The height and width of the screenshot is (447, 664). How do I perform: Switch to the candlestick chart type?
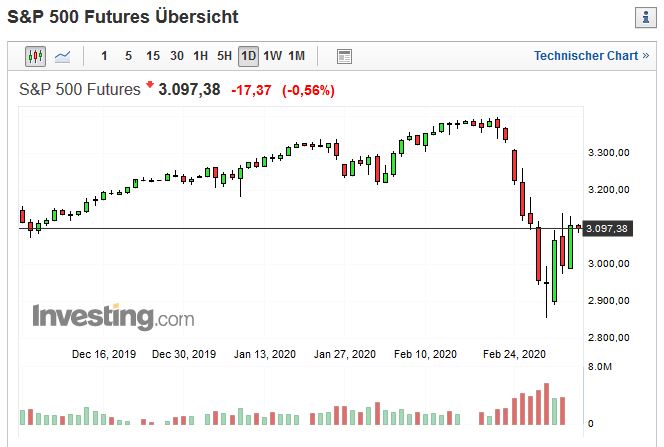(x=35, y=56)
